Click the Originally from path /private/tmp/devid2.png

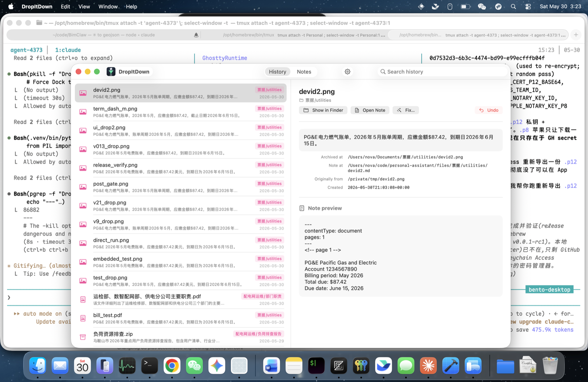point(376,179)
